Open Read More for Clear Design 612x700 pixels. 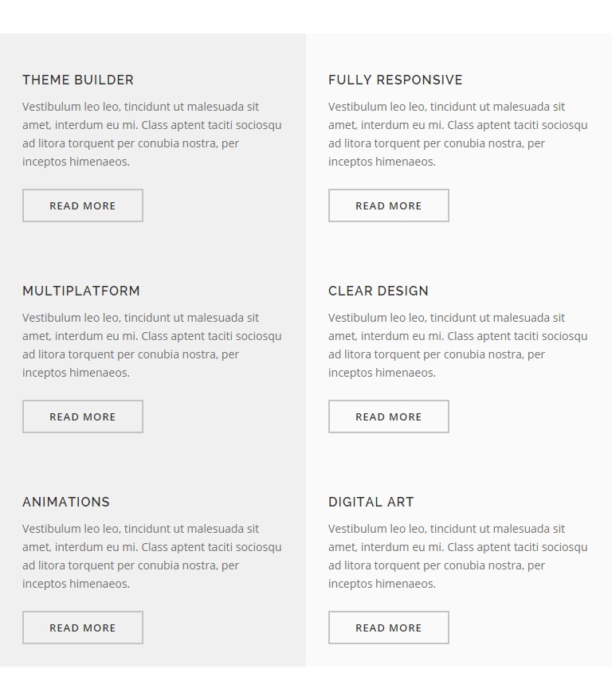[389, 416]
